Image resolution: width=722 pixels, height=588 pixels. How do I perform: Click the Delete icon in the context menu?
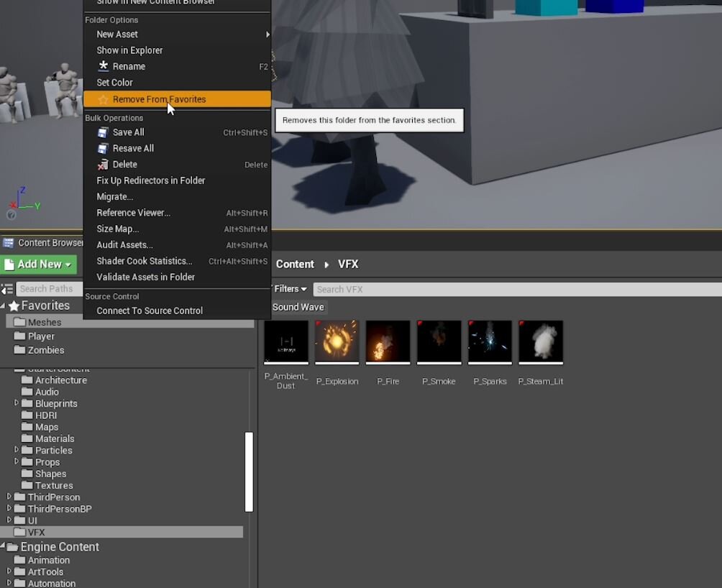(102, 164)
